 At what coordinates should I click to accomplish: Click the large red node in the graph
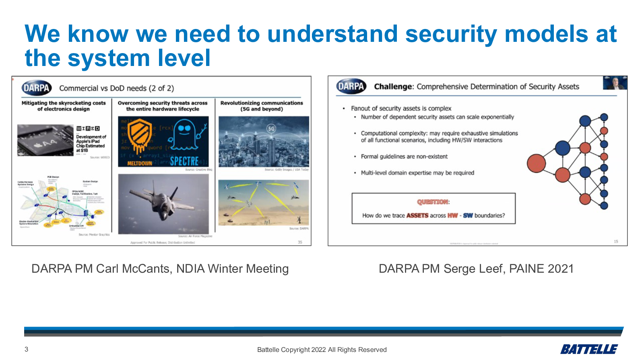click(x=536, y=163)
